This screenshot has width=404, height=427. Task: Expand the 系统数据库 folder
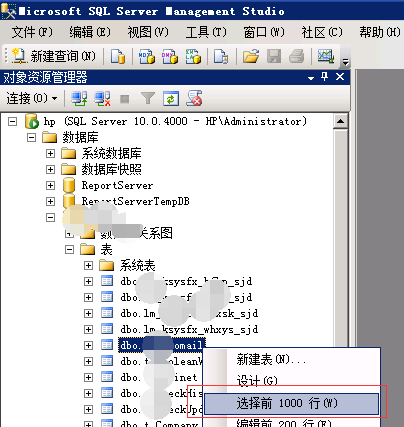[50, 153]
